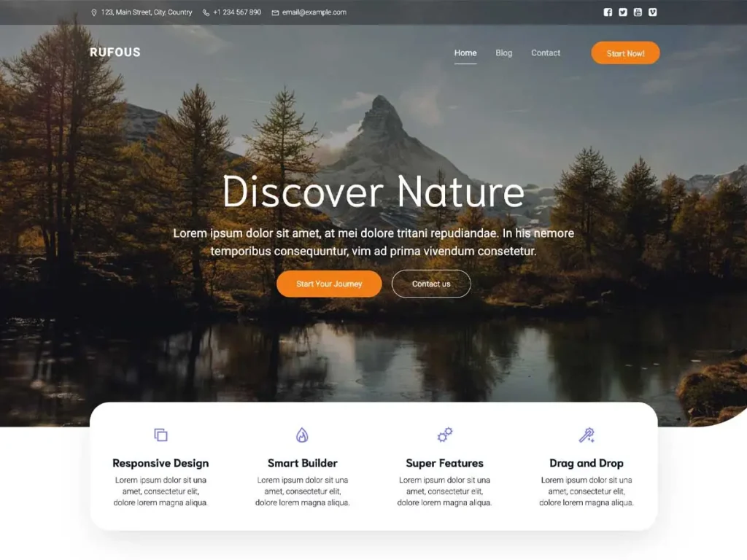This screenshot has width=747, height=560.
Task: Click the +1 234 567 890 phone number
Action: click(237, 12)
